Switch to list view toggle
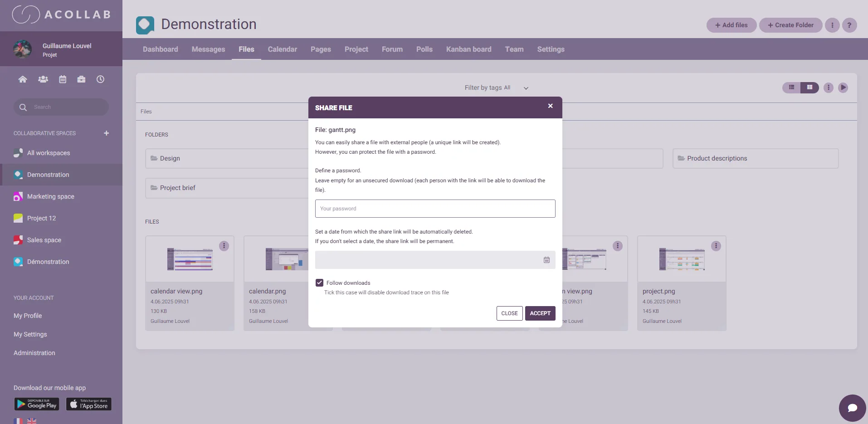 pos(791,88)
